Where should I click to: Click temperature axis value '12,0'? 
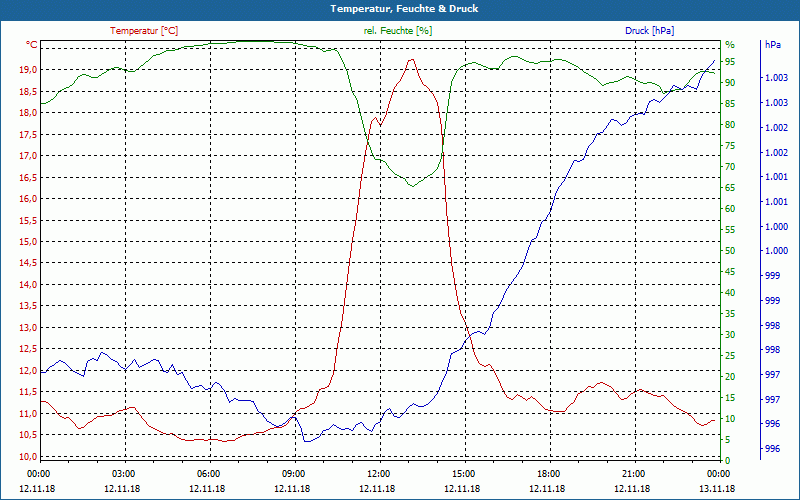pos(28,371)
